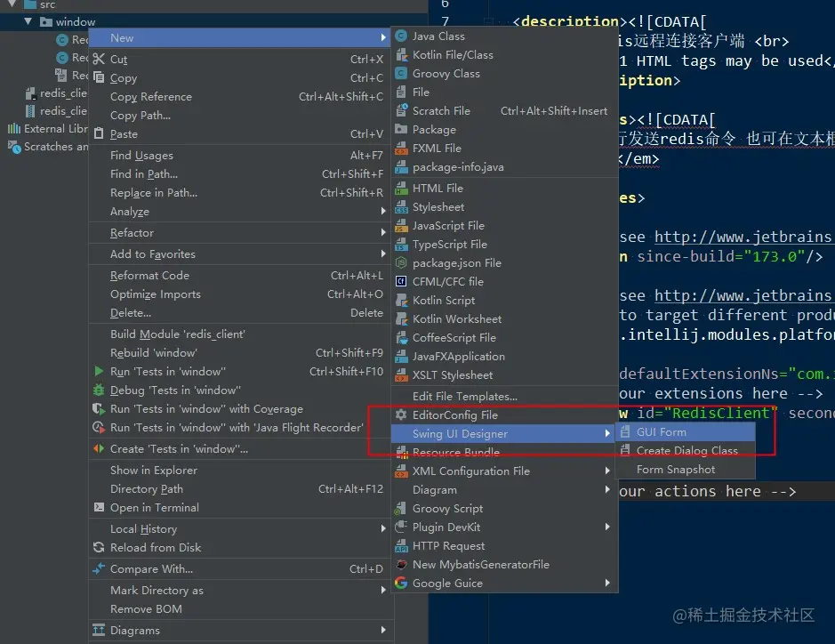Click the "RedisClient" id value in editor
The image size is (835, 644).
click(721, 413)
